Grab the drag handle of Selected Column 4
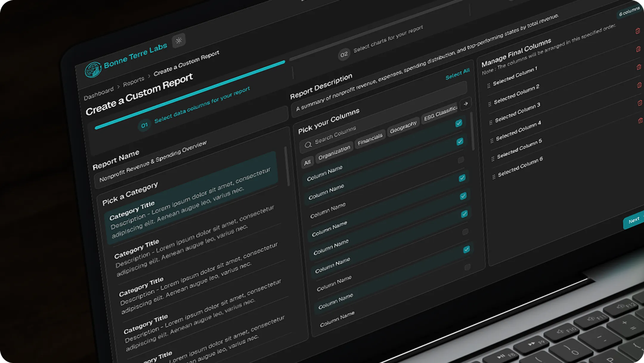Viewport: 644px width, 363px height. tap(492, 140)
